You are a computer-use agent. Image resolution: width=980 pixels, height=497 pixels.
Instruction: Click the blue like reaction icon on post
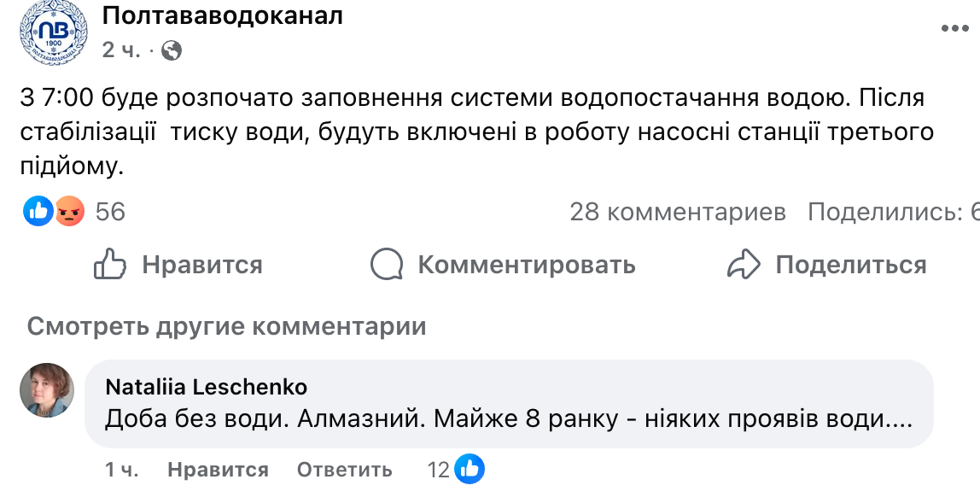[x=38, y=211]
